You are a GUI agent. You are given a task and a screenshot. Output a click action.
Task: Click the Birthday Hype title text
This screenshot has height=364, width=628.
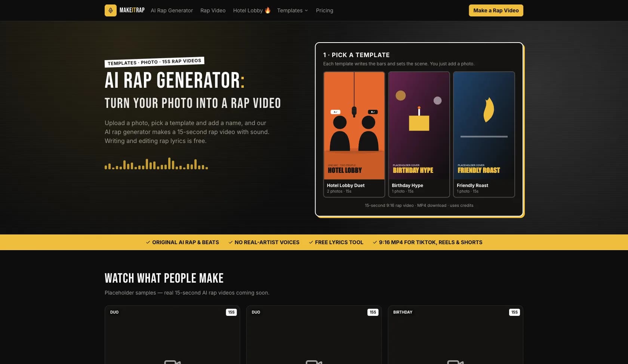point(407,185)
